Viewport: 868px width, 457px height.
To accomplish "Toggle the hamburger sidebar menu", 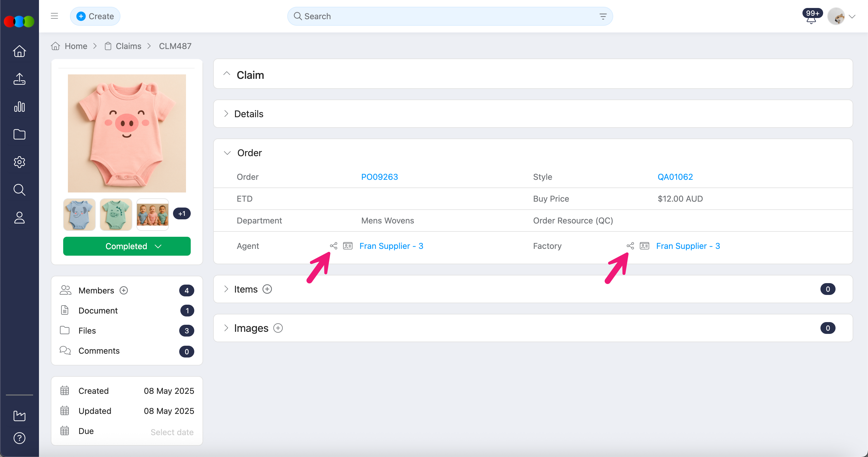I will click(54, 16).
